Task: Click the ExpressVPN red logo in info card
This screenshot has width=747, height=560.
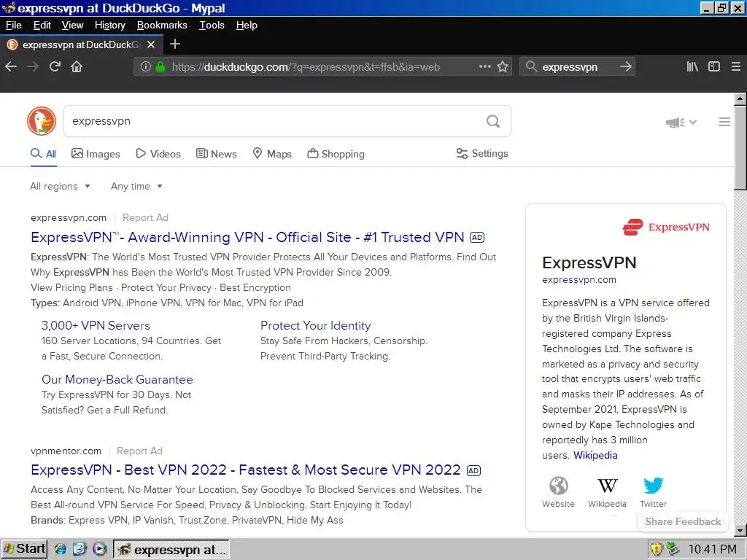Action: 666,227
